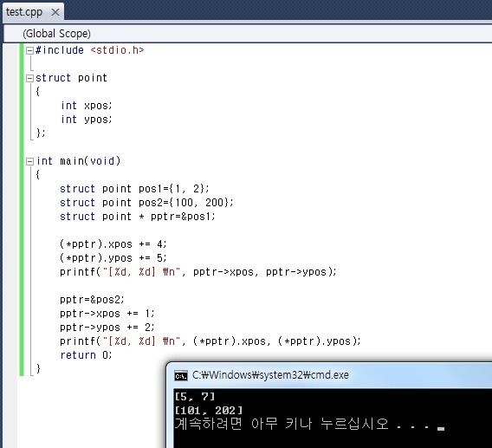Click the cmd.exe window title bar
This screenshot has height=448, width=492.
click(329, 375)
